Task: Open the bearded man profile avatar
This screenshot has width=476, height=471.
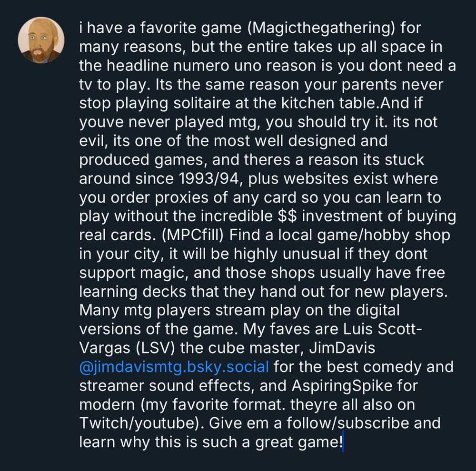Action: (x=41, y=40)
